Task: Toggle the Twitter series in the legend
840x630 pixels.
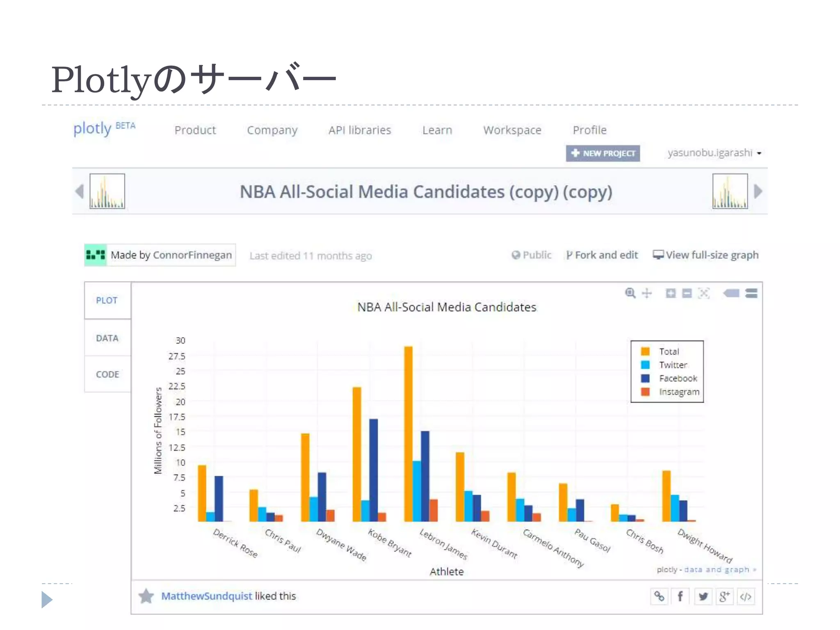Action: click(x=673, y=365)
